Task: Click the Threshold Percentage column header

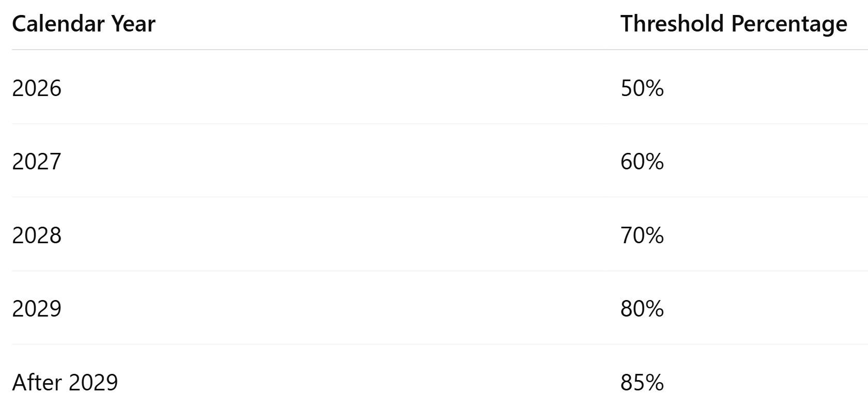Action: click(x=734, y=24)
